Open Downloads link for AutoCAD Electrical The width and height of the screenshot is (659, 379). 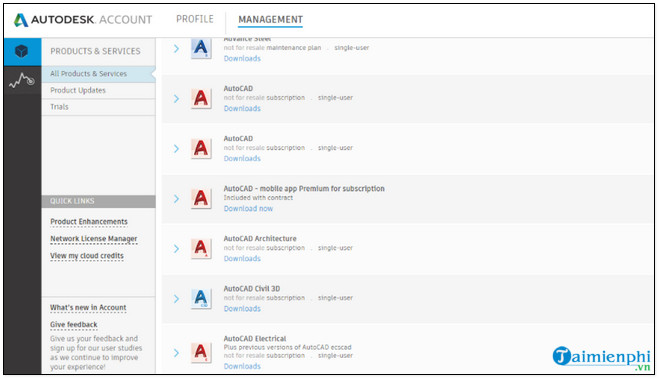click(x=242, y=366)
